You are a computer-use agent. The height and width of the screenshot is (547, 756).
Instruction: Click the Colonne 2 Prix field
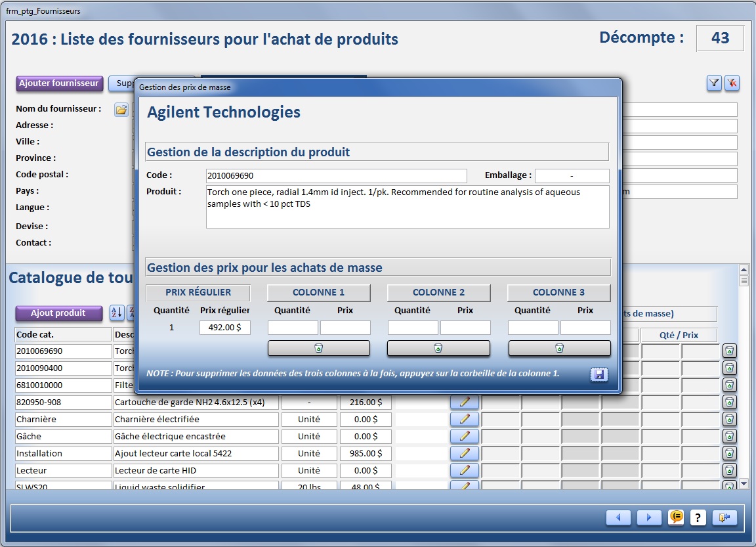[466, 328]
